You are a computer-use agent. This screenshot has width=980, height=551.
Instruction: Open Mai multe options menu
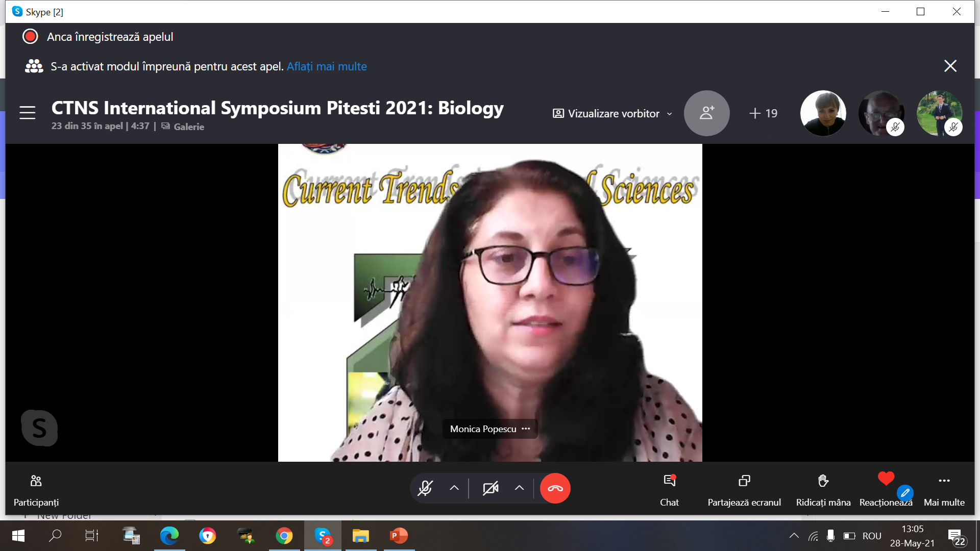(944, 490)
